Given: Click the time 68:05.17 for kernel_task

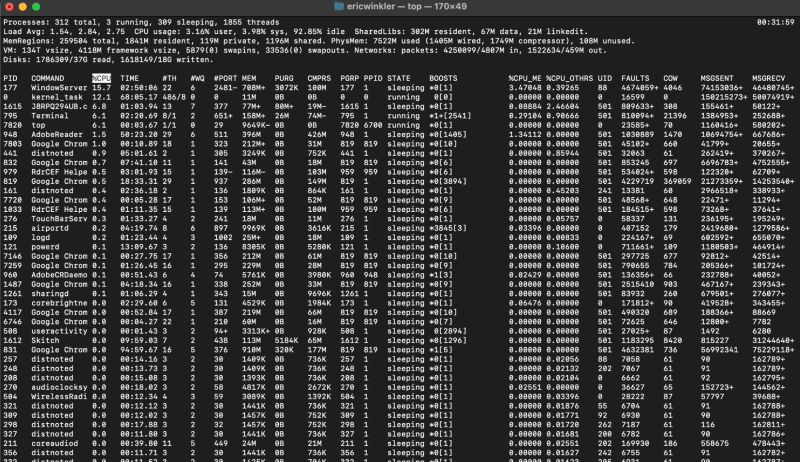Looking at the screenshot, I should click(x=139, y=97).
